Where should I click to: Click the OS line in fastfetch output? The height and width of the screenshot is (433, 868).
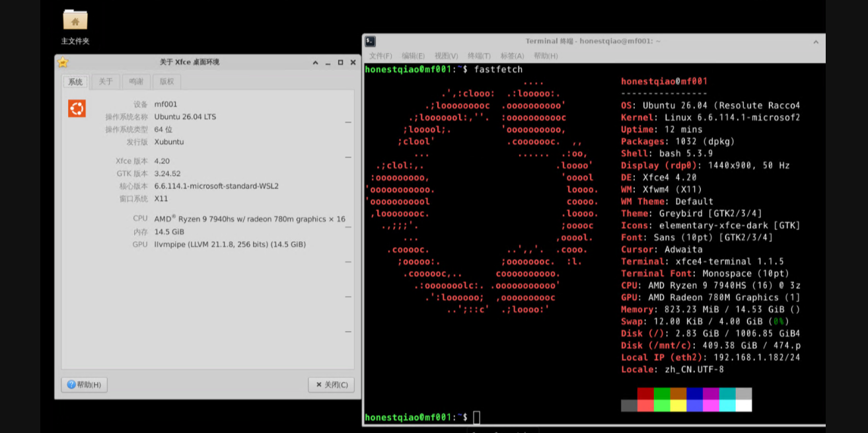[711, 106]
